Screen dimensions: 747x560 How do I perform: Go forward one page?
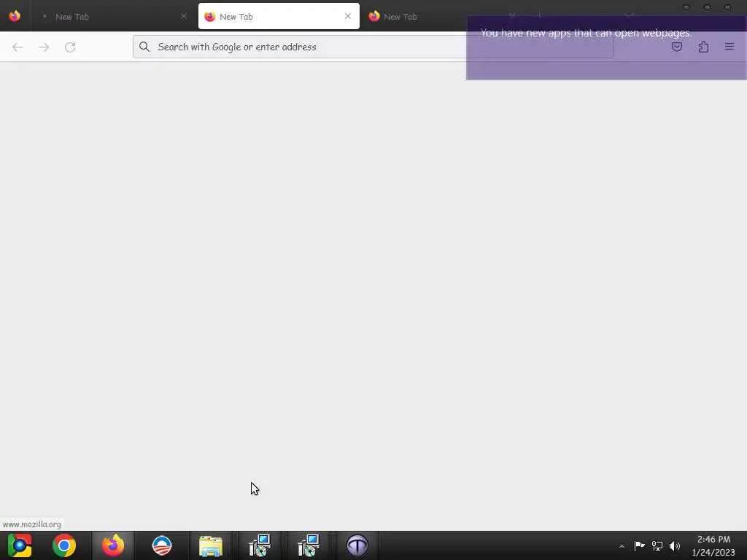pos(44,47)
